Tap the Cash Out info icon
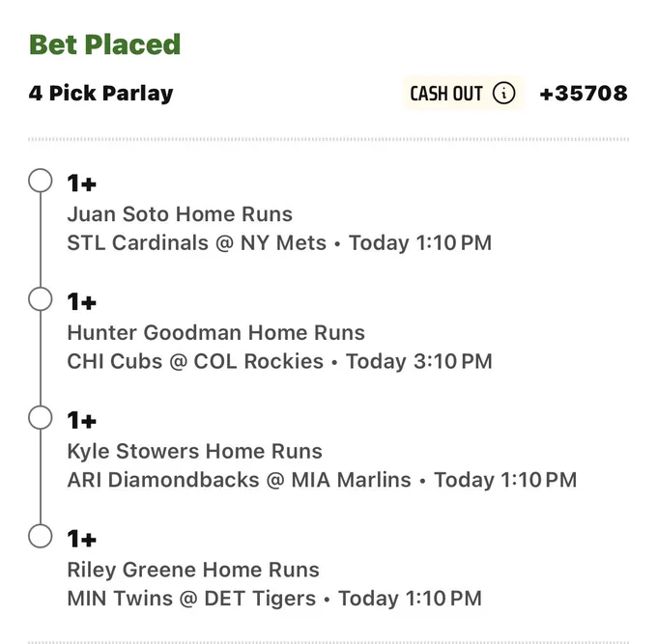The width and height of the screenshot is (657, 644). pyautogui.click(x=503, y=93)
